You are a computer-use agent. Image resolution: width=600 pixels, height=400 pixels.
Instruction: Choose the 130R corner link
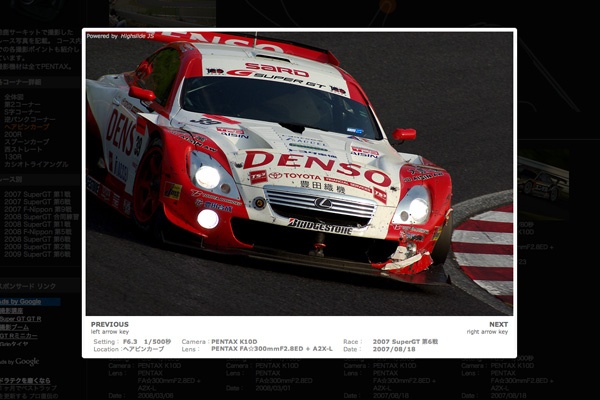14,157
